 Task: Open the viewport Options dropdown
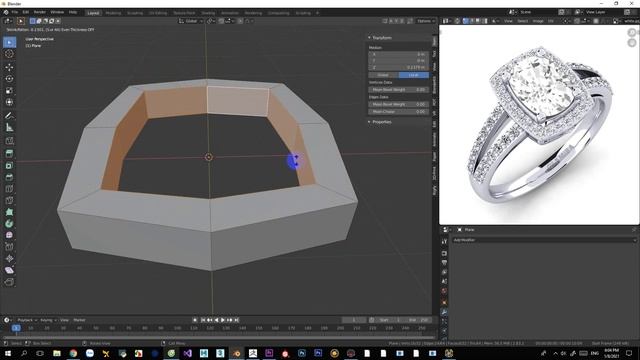tap(426, 21)
